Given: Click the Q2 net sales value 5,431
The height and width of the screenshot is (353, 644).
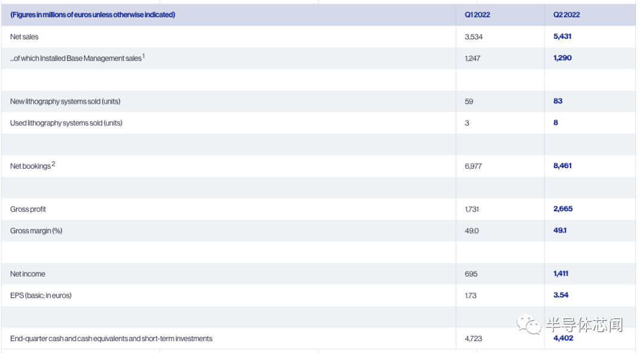Looking at the screenshot, I should coord(562,36).
